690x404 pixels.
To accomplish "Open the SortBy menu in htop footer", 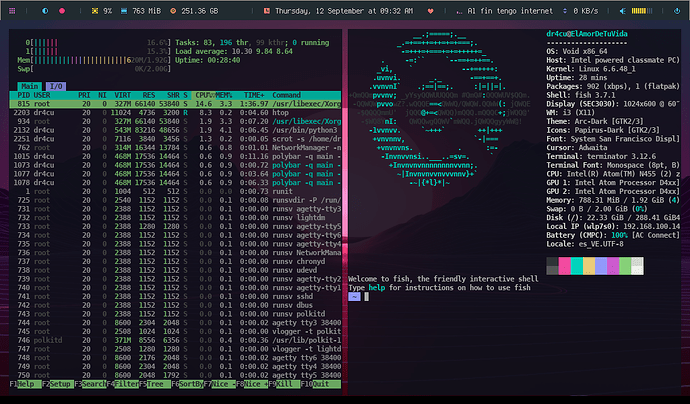I will 186,384.
